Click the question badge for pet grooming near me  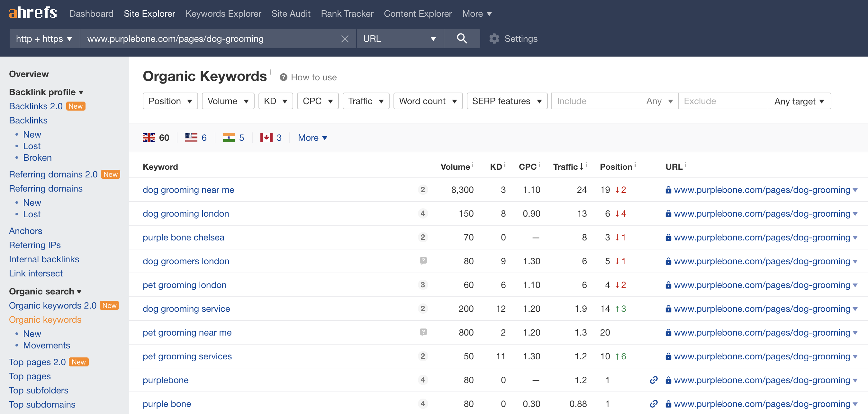(x=423, y=332)
